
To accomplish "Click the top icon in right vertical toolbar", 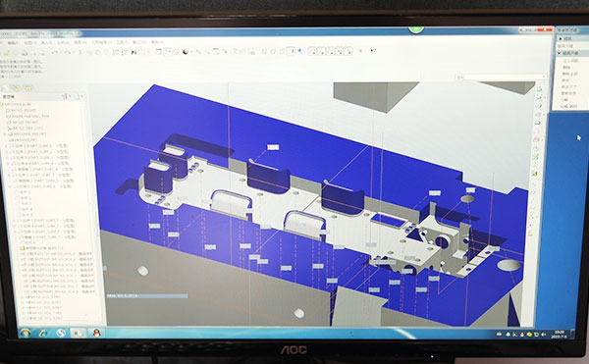I will [539, 89].
